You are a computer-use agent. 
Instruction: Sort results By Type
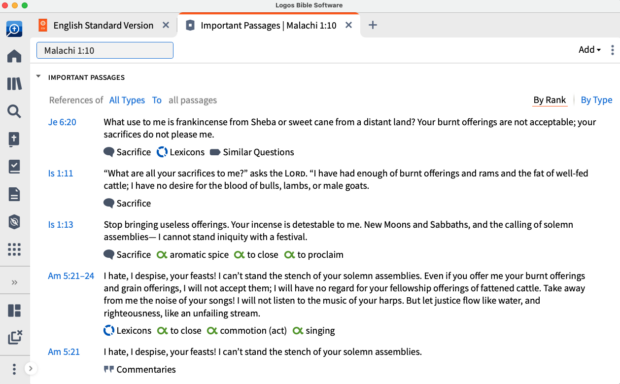click(x=596, y=100)
